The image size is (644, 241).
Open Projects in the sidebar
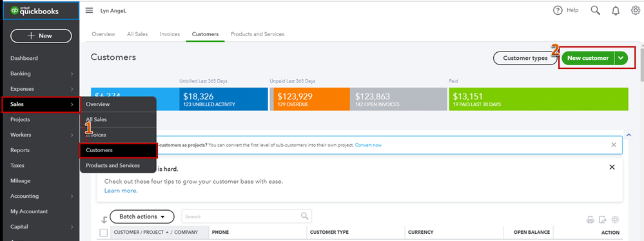click(x=20, y=119)
